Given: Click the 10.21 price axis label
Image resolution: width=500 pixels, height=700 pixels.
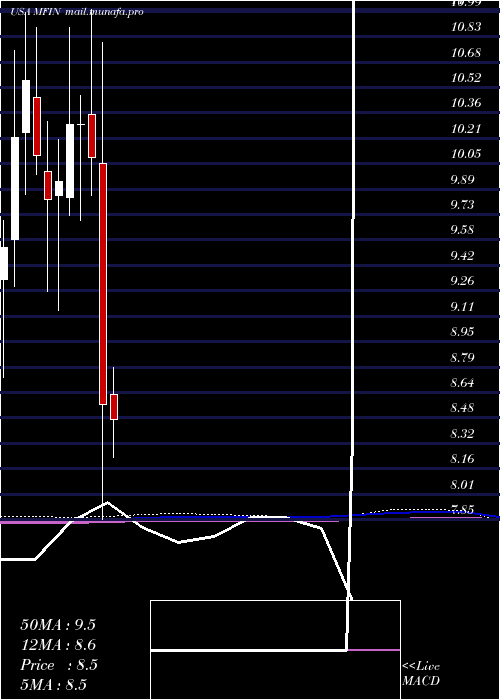Looking at the screenshot, I should (x=466, y=129).
